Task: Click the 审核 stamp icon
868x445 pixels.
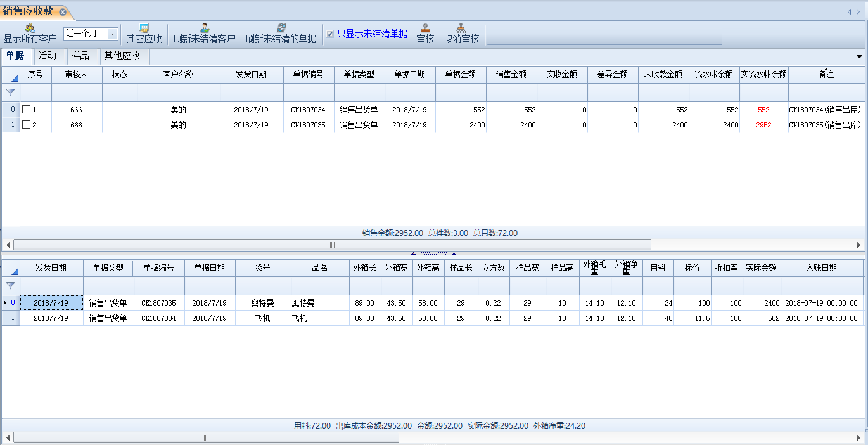Action: click(x=425, y=29)
